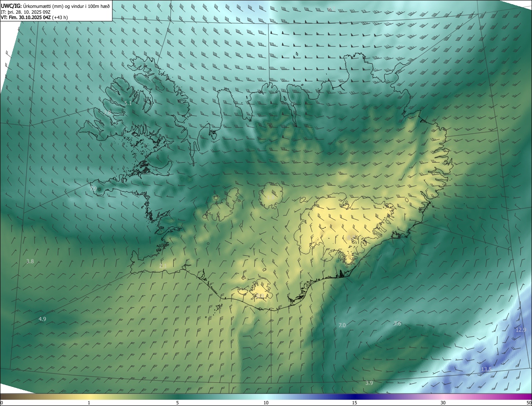
Task: Click the color scale label 0
Action: tap(2, 403)
